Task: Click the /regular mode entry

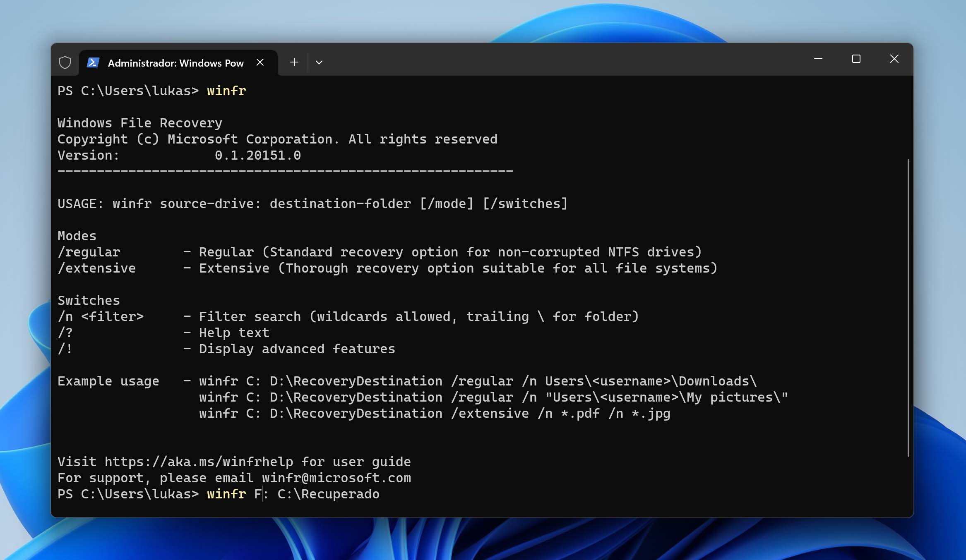Action: point(89,252)
